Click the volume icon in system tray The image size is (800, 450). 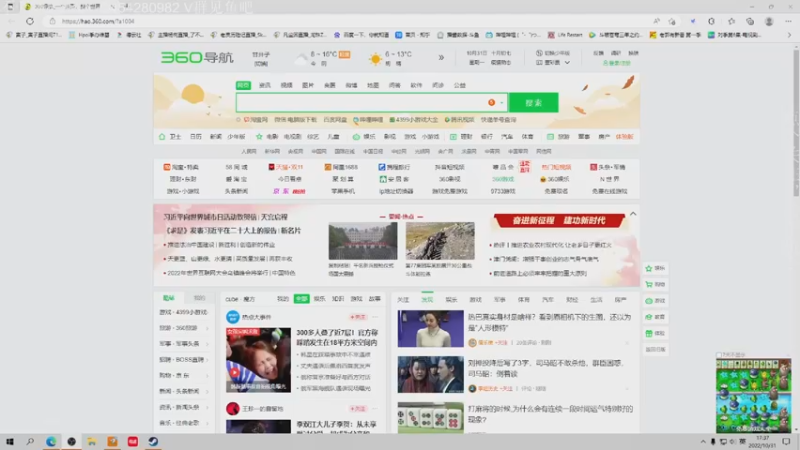733,442
